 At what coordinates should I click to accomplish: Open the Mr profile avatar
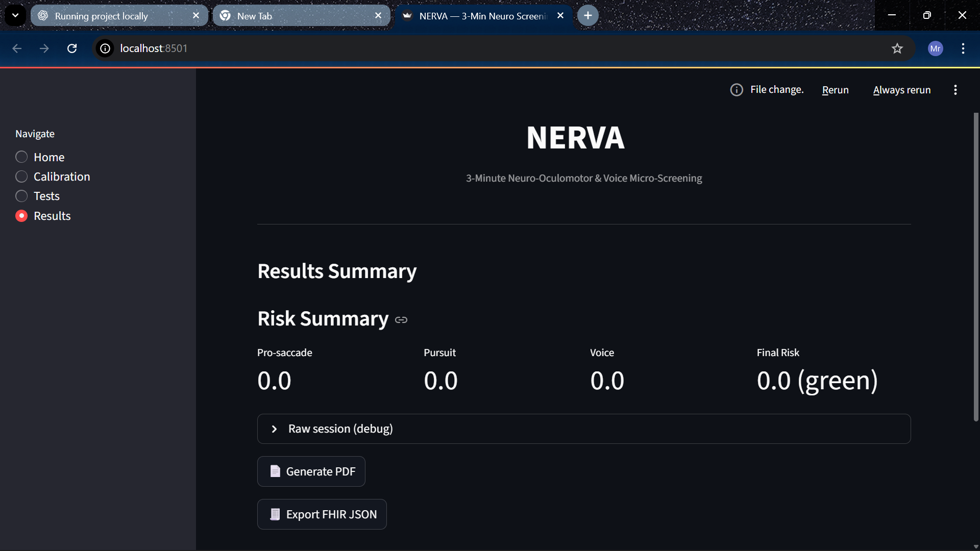click(x=935, y=48)
